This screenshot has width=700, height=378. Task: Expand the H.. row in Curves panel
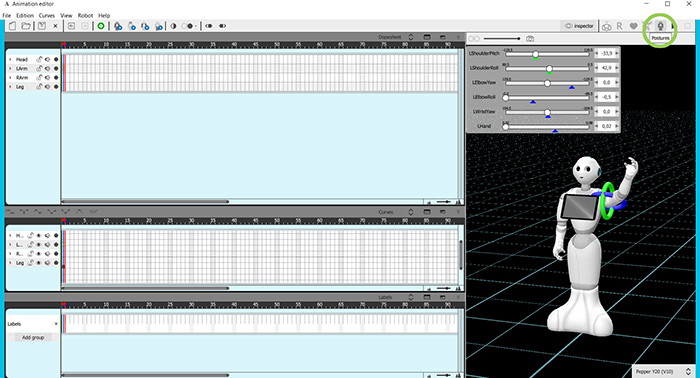click(10, 236)
